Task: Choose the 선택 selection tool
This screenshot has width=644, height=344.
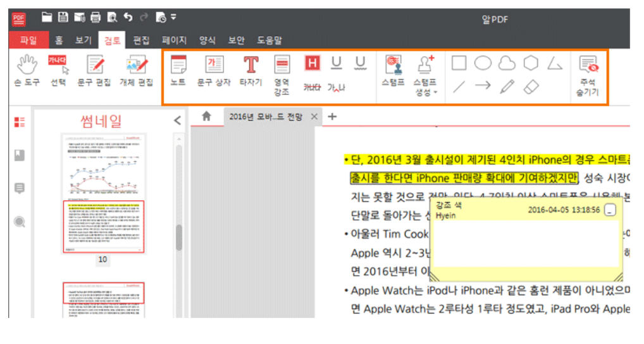Action: point(58,71)
